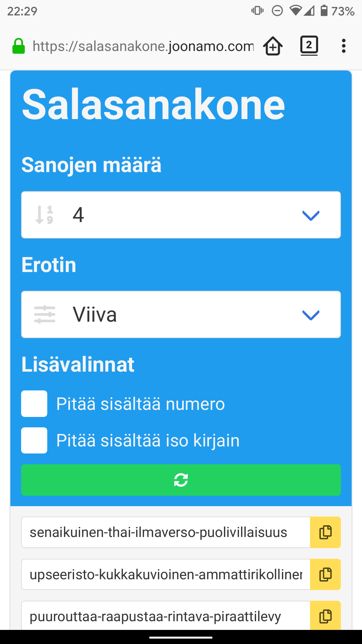This screenshot has width=362, height=644.
Task: Open the browser tab switcher
Action: click(x=309, y=45)
